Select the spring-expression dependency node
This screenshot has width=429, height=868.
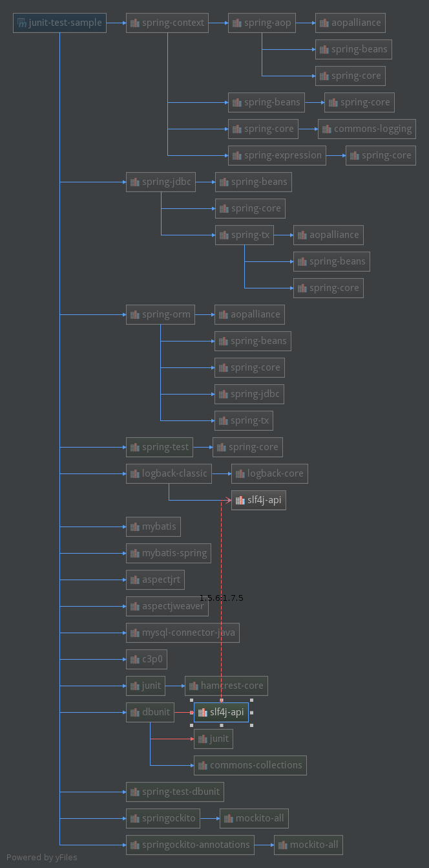pyautogui.click(x=277, y=155)
